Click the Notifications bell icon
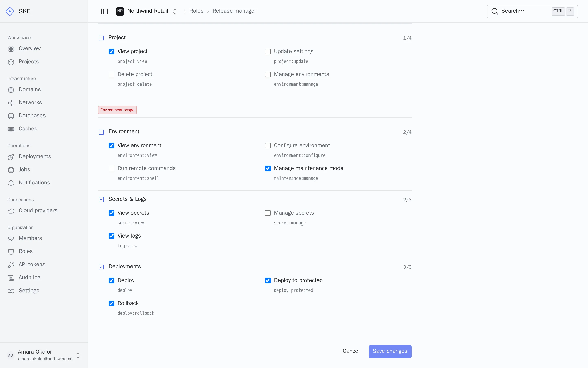Viewport: 588px width, 368px height. tap(11, 183)
